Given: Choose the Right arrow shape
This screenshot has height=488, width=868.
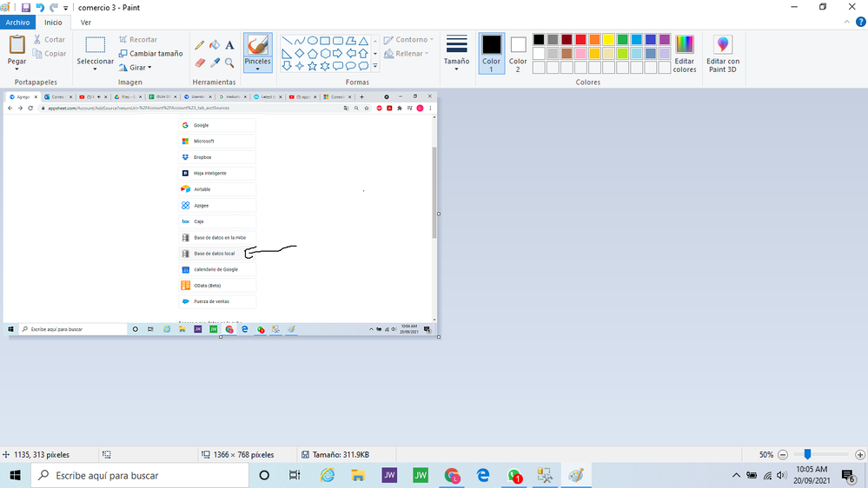Looking at the screenshot, I should (338, 54).
